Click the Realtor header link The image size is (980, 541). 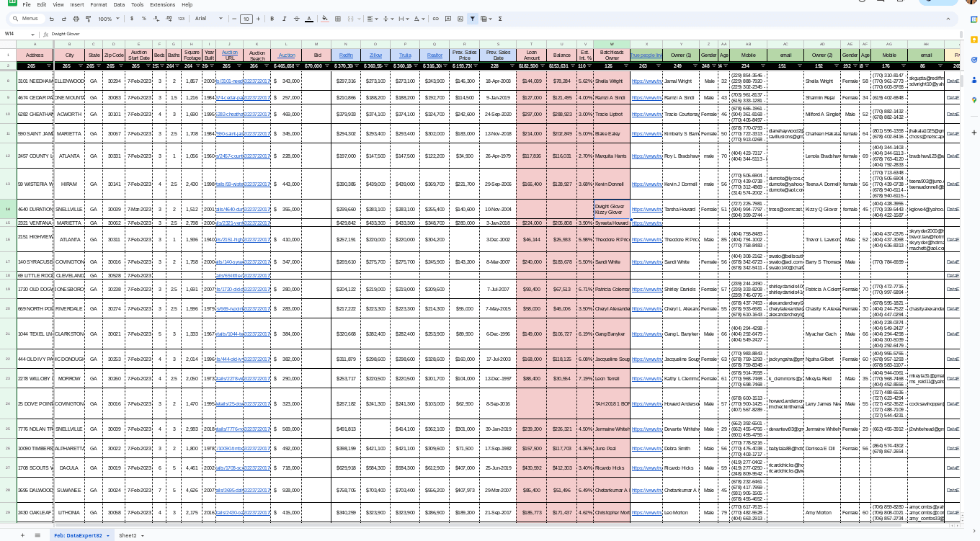[435, 55]
